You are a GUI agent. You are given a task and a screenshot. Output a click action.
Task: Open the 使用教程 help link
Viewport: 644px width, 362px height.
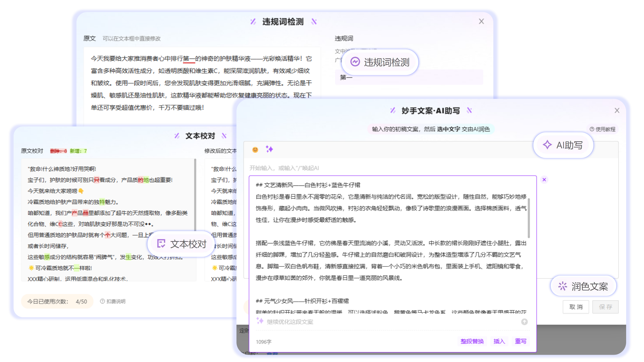(x=603, y=129)
